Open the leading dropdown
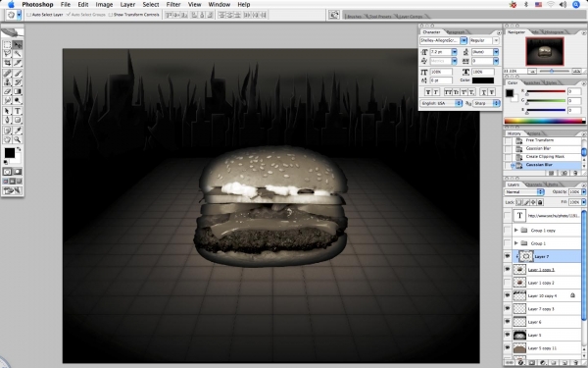The image size is (588, 368). tap(496, 52)
